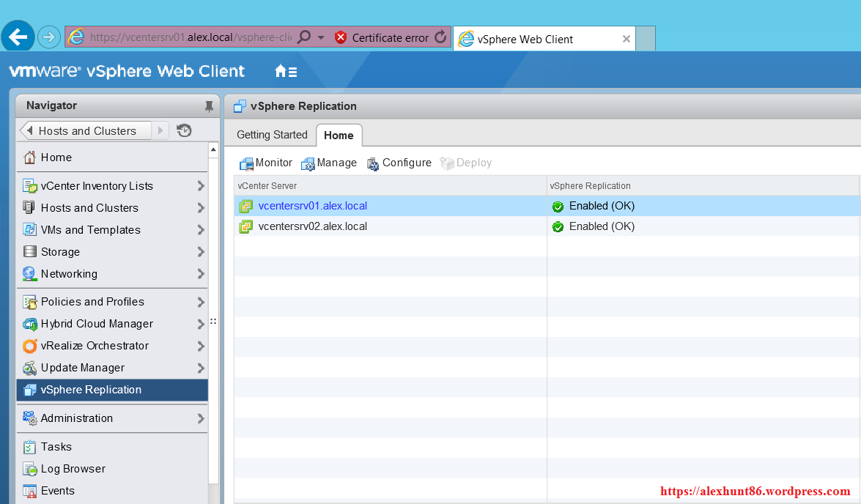This screenshot has width=861, height=504.
Task: Pin the Navigator panel
Action: pos(209,106)
